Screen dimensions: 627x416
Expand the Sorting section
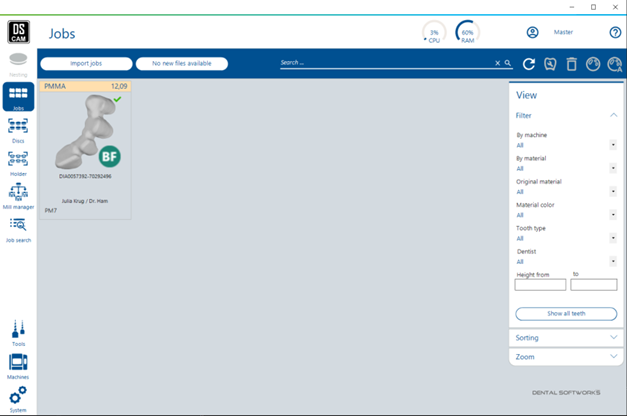(x=566, y=338)
